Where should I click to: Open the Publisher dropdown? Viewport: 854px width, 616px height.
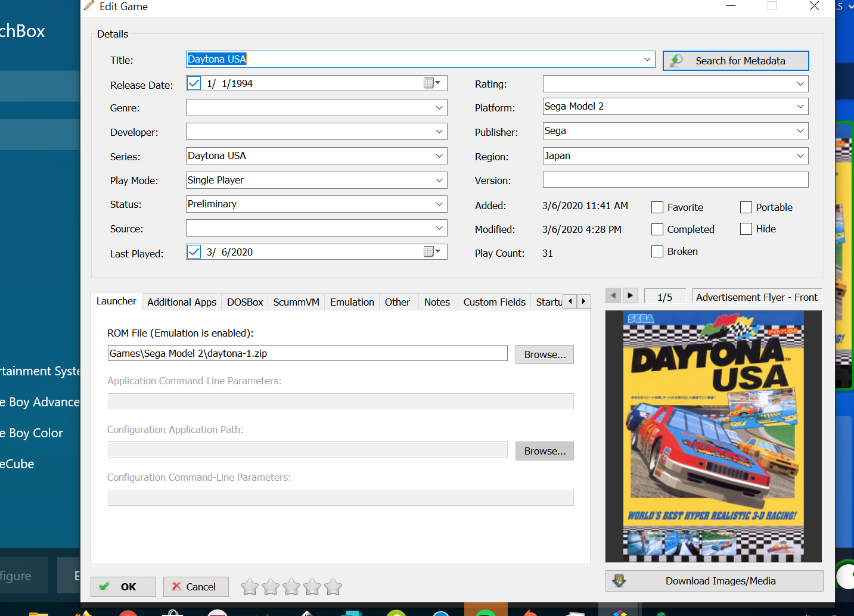click(x=800, y=131)
